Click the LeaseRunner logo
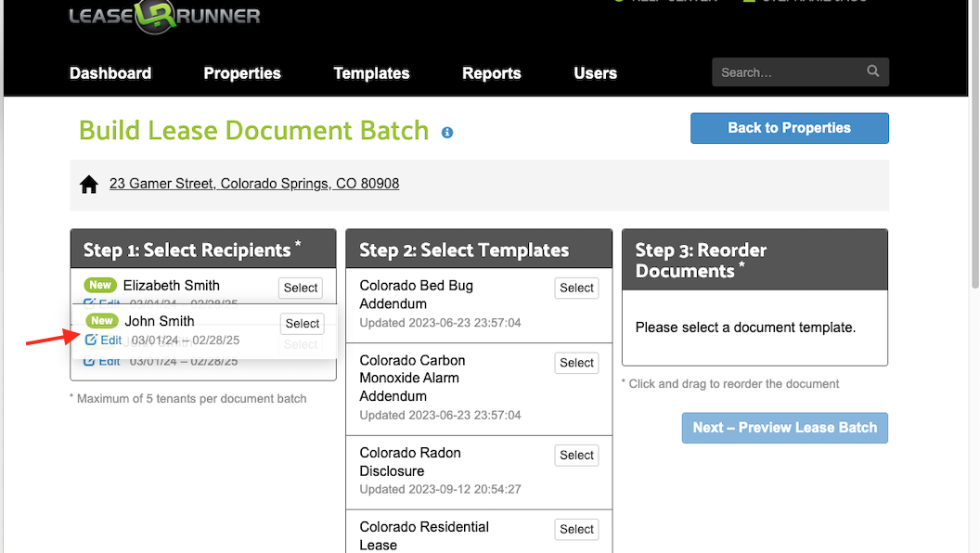980x553 pixels. click(164, 16)
